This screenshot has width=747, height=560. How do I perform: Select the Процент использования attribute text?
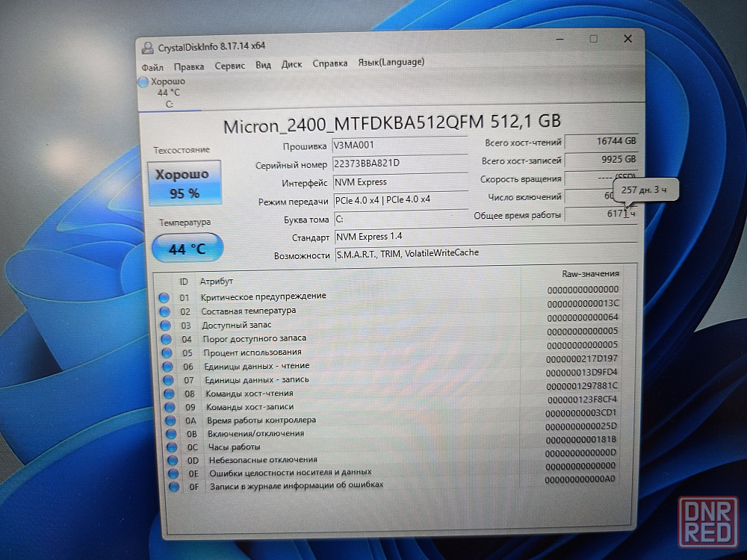click(x=252, y=352)
